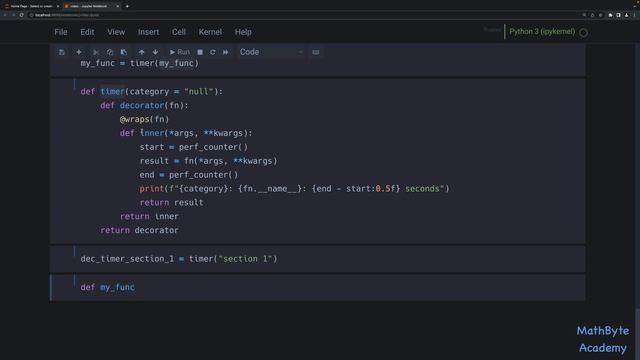Click the start = perf_counter() line

click(193, 147)
